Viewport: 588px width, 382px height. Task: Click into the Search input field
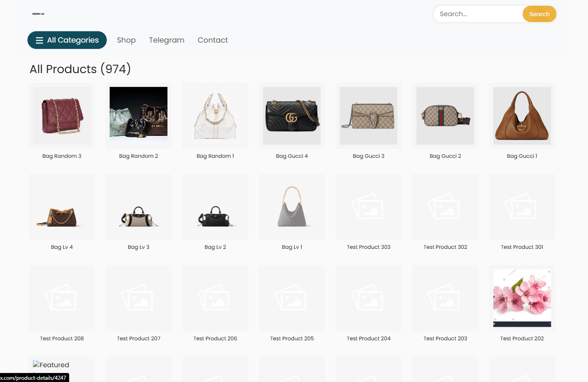[478, 14]
